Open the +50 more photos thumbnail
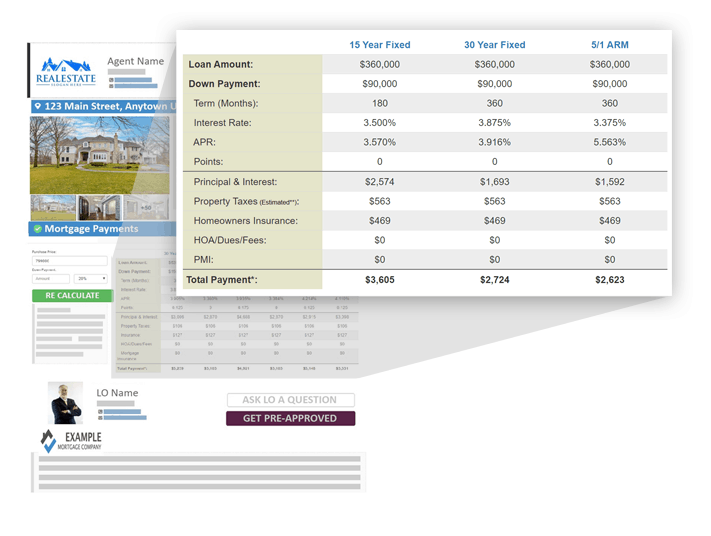Viewport: 711px width, 536px height. point(146,208)
